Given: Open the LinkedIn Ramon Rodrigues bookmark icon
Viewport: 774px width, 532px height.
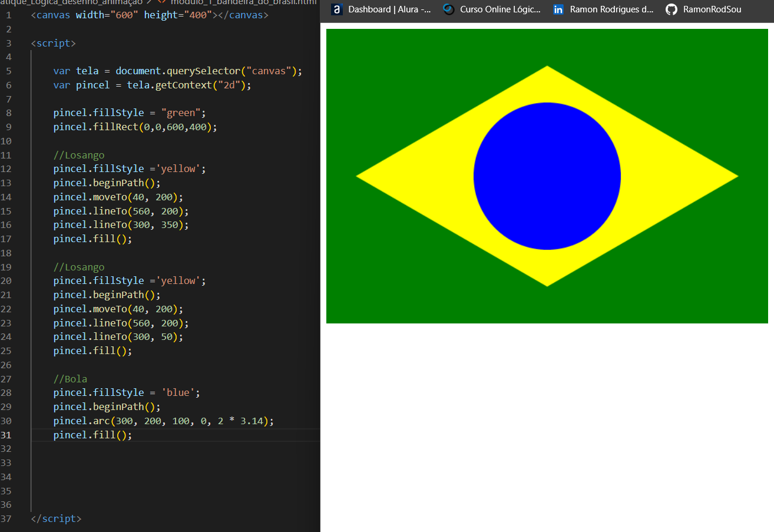Looking at the screenshot, I should pos(558,9).
